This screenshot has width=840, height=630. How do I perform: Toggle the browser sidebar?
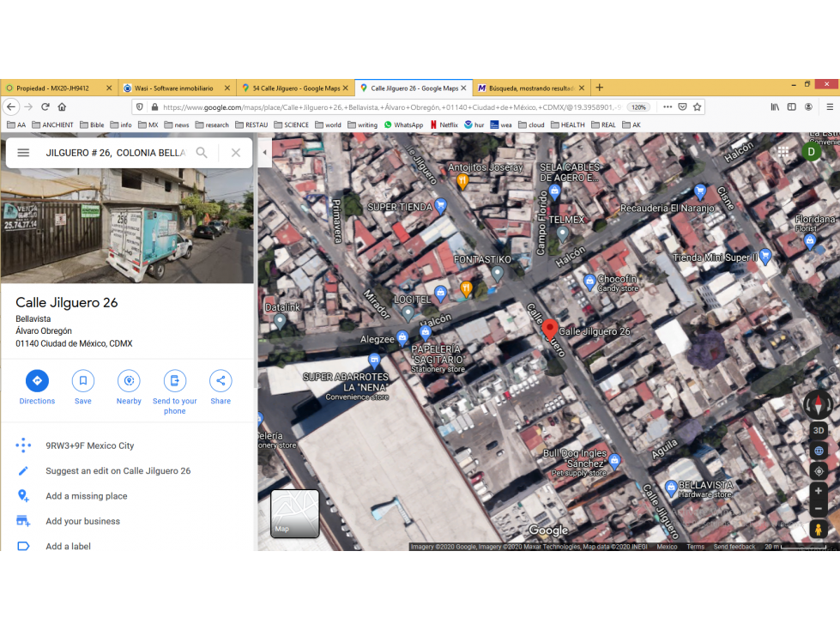pos(792,107)
